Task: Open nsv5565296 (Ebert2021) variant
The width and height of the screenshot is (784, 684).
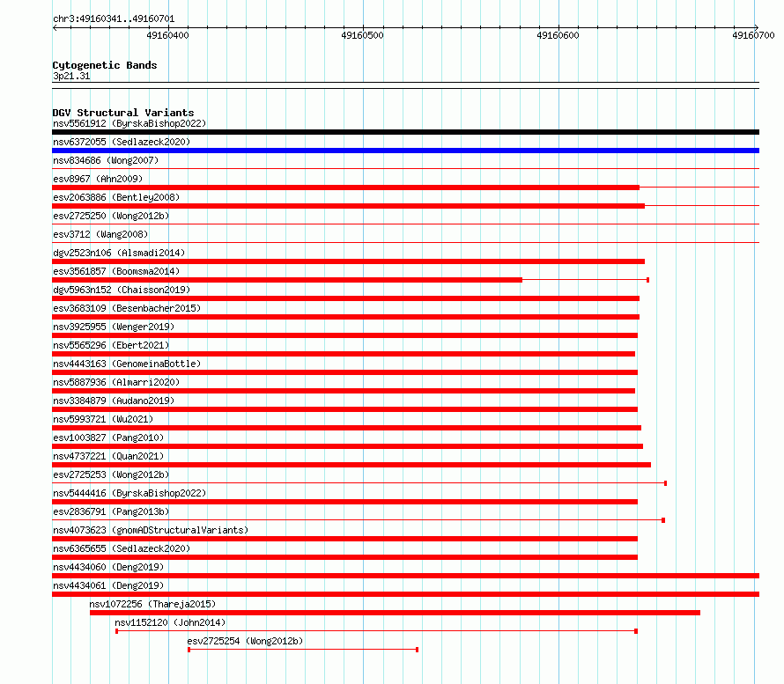Action: tap(111, 345)
